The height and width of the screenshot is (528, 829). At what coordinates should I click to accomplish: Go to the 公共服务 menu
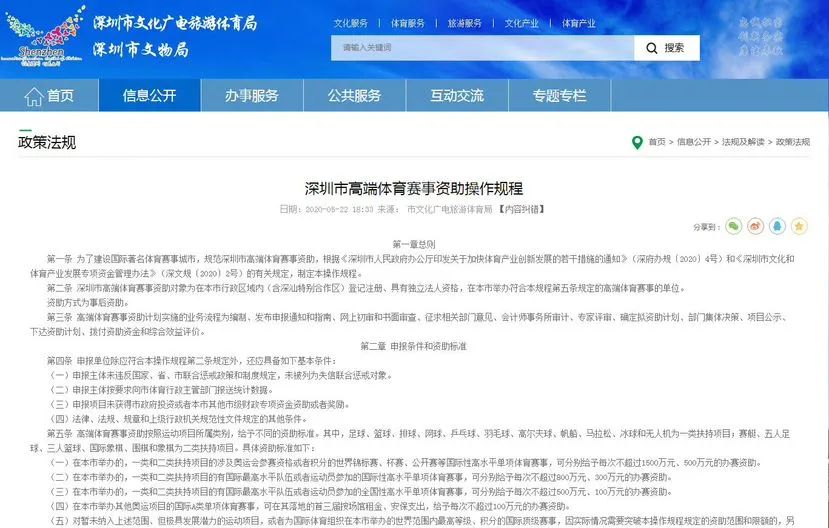click(354, 96)
